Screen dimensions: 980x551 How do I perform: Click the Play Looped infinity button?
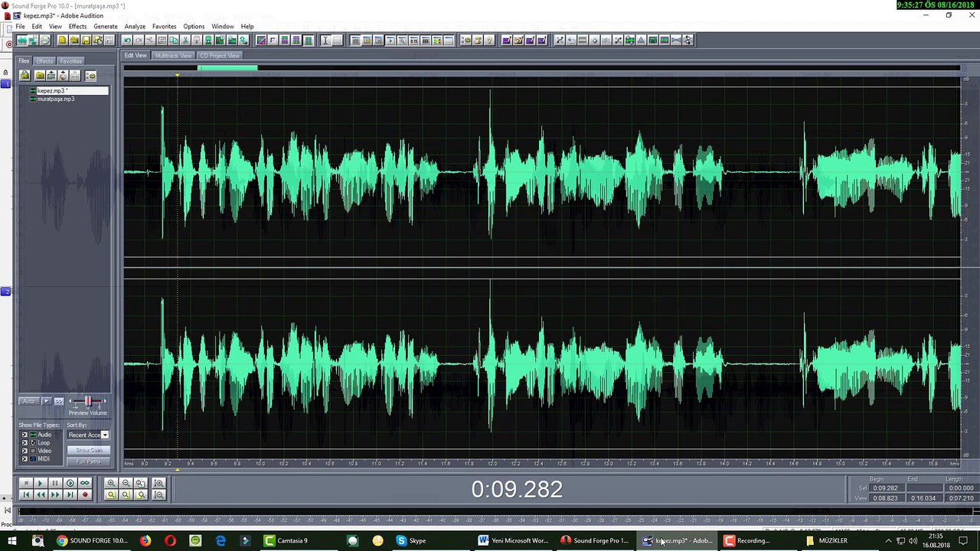85,483
